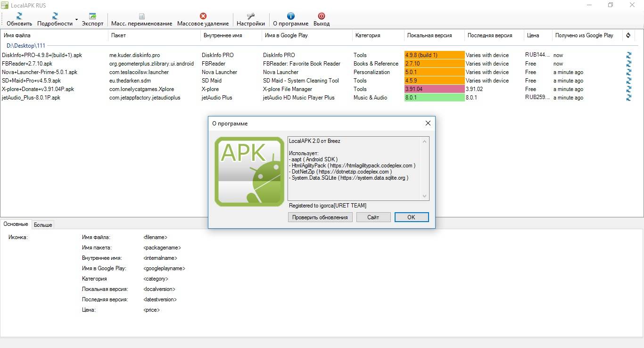Click latest version 3.91.02 cell
Viewport: 644px width, 348px height.
tap(474, 89)
